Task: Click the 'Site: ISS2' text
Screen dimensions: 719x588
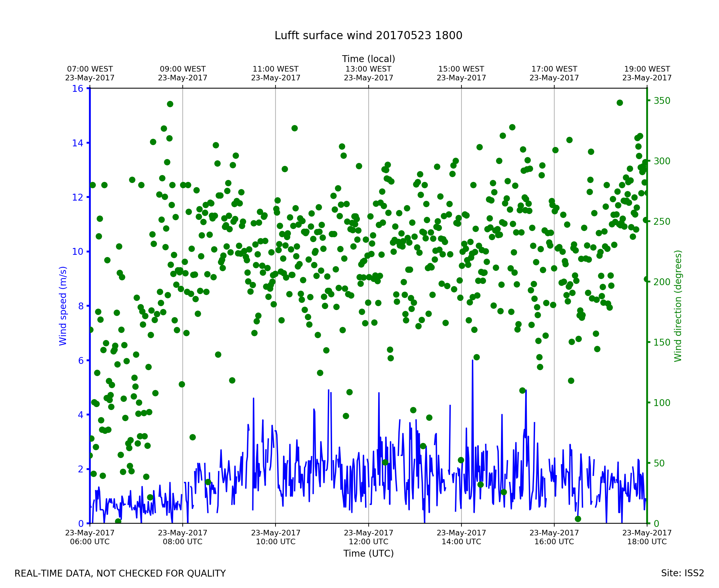Action: click(x=682, y=573)
